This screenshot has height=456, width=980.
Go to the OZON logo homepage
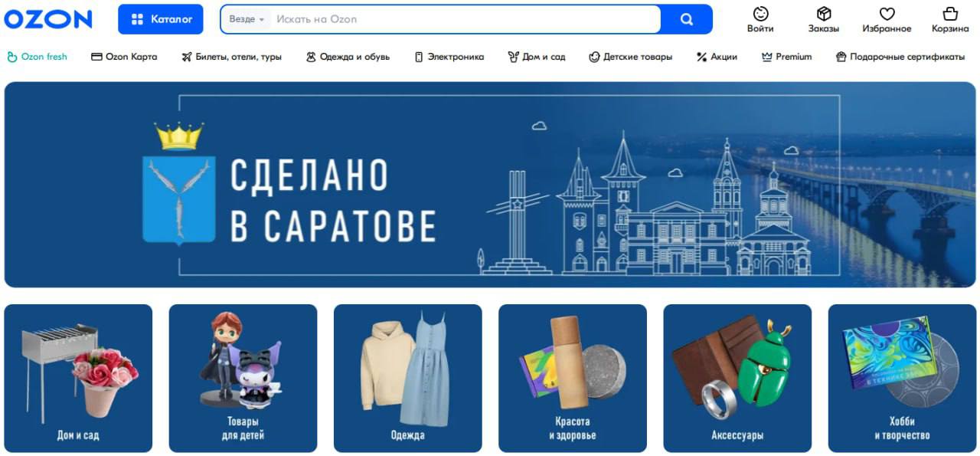tap(47, 19)
